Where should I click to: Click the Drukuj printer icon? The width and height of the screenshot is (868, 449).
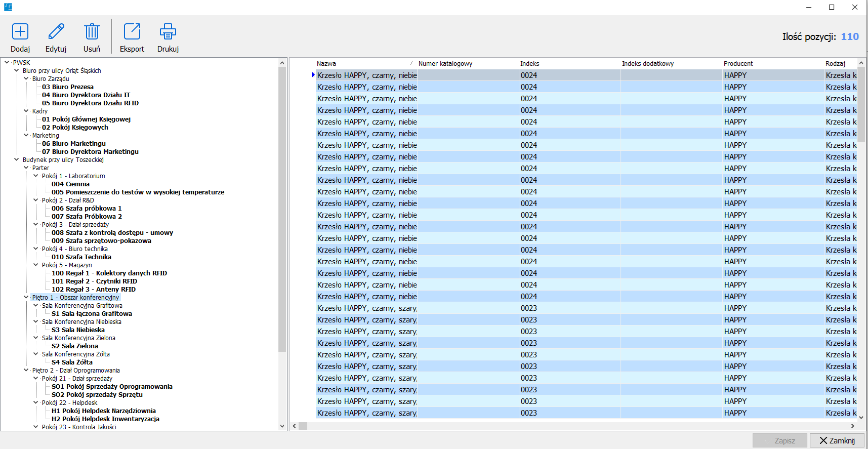168,32
